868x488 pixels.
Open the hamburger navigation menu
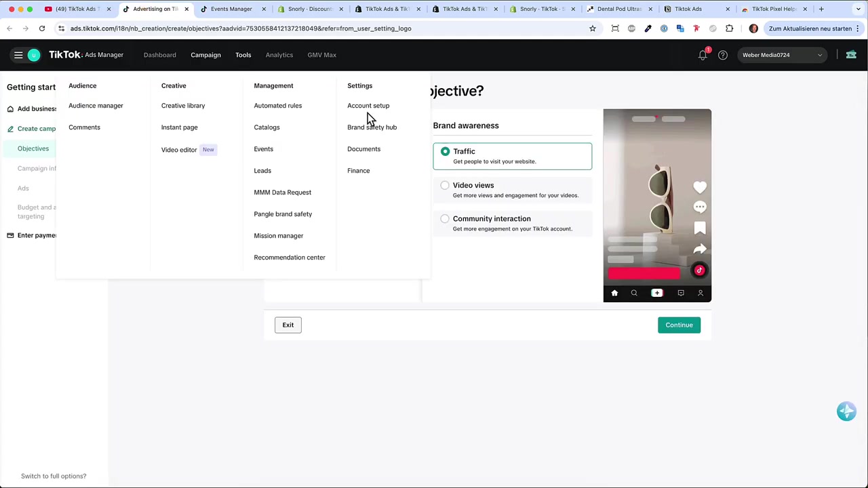click(18, 55)
